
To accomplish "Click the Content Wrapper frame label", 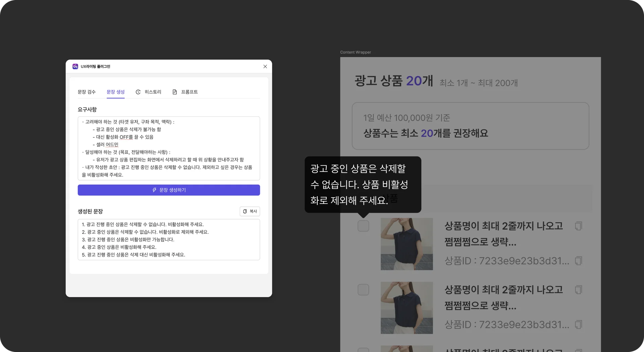I will coord(356,52).
